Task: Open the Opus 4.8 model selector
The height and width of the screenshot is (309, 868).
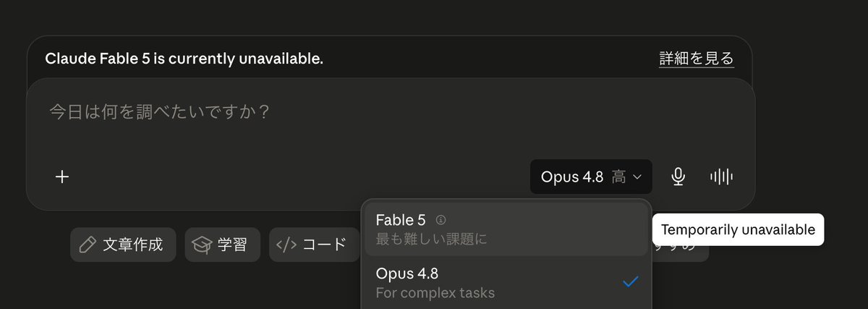Action: tap(591, 177)
